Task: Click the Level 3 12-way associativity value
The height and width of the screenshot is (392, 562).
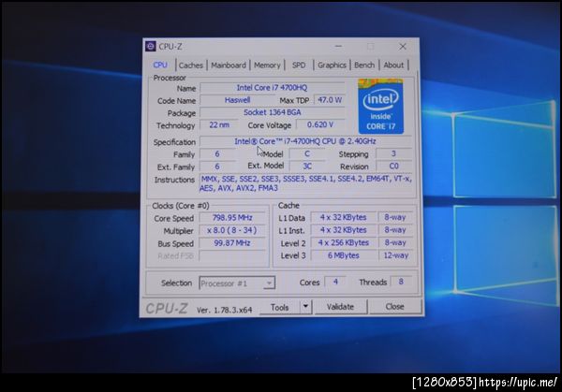Action: click(x=395, y=255)
